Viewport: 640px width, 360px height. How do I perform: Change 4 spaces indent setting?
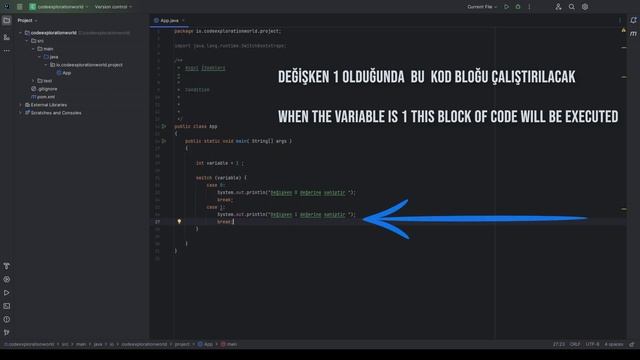pyautogui.click(x=614, y=344)
